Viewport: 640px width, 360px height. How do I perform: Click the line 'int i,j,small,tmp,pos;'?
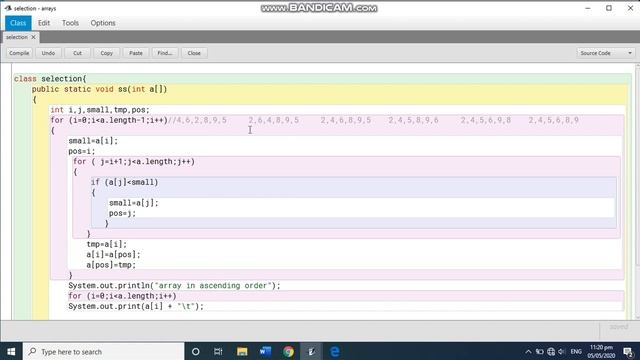[x=100, y=110]
